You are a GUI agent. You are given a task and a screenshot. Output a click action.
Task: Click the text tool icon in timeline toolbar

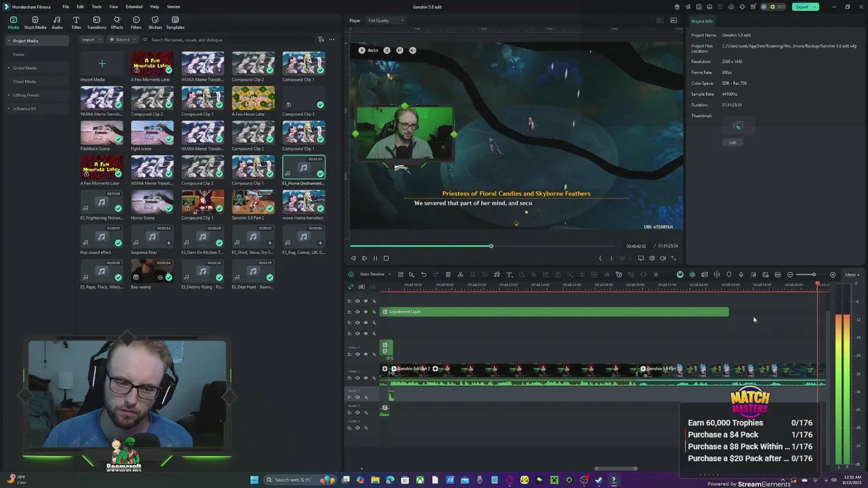[x=509, y=274]
